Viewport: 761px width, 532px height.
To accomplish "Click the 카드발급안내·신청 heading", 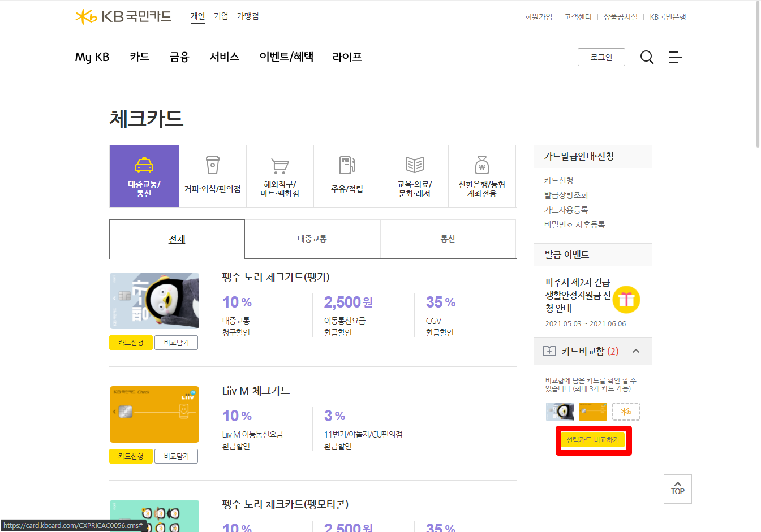I will click(x=579, y=157).
